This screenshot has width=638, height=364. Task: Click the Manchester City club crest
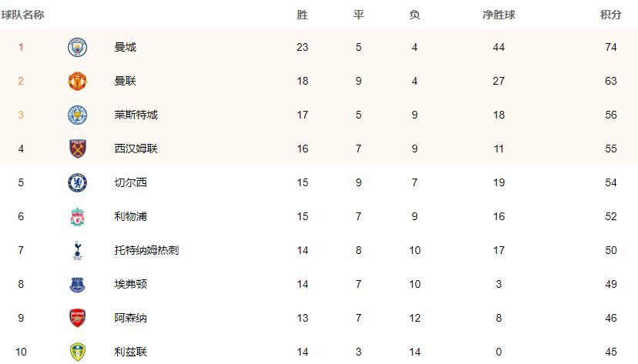pyautogui.click(x=77, y=47)
